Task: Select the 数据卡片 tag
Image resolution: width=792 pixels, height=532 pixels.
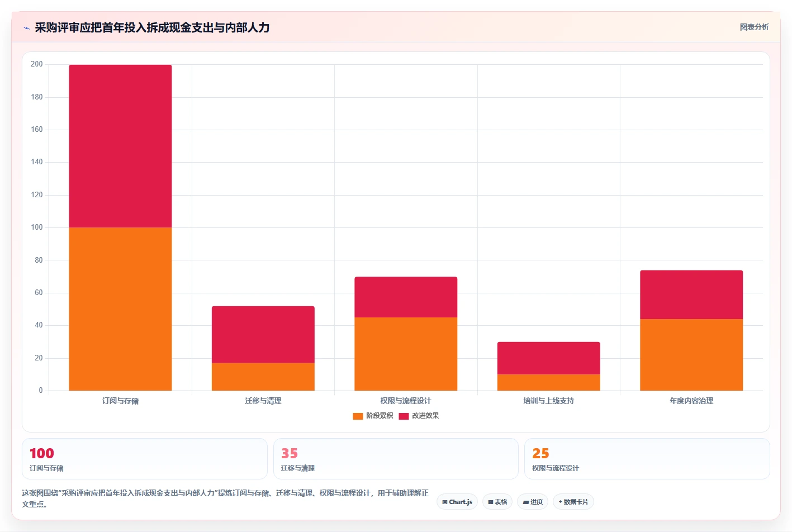Action: [573, 502]
